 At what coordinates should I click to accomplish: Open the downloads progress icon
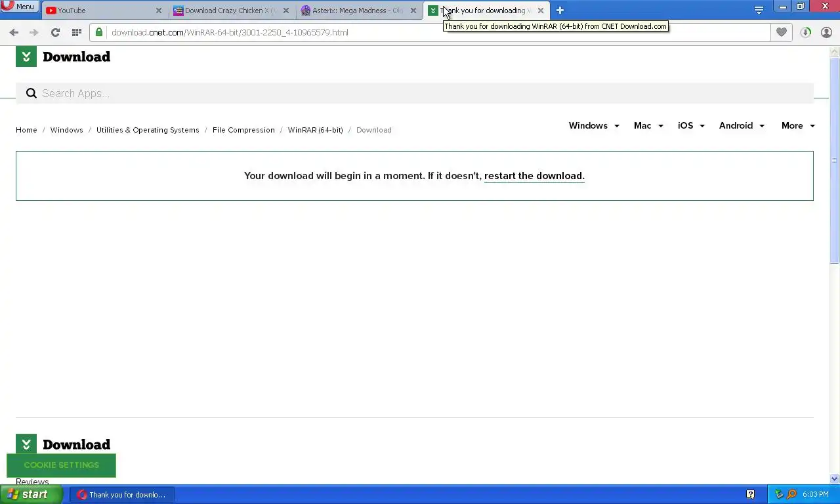click(x=806, y=32)
